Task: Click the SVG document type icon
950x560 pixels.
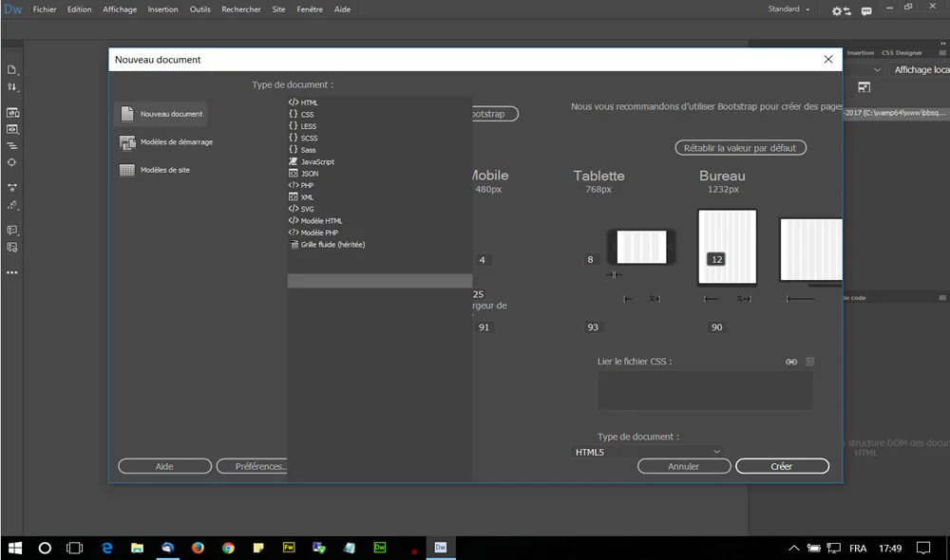Action: coord(294,208)
